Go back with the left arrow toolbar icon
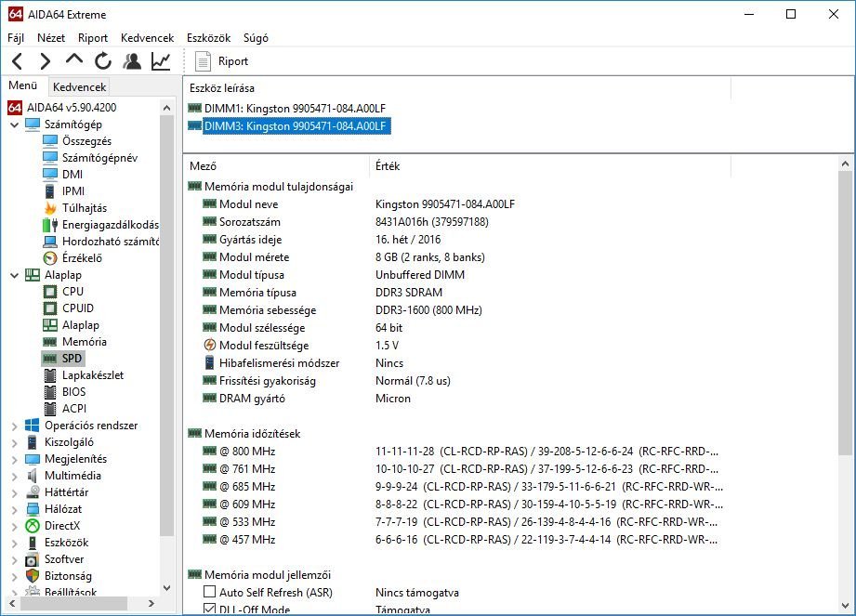856x616 pixels. tap(18, 61)
